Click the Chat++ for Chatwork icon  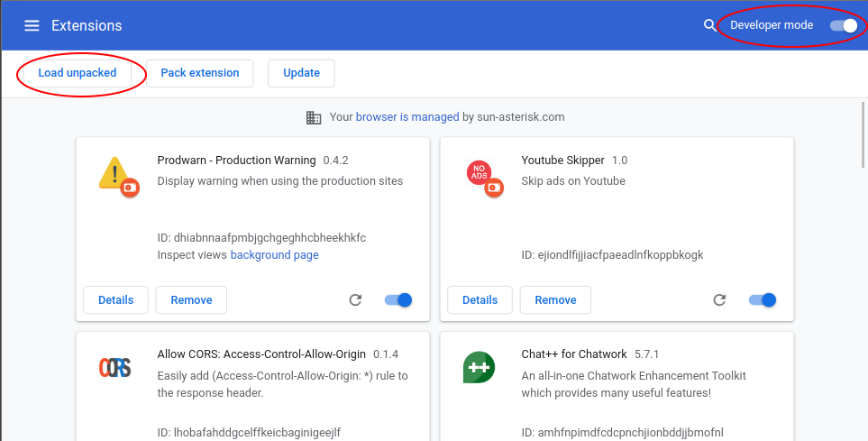tap(479, 367)
